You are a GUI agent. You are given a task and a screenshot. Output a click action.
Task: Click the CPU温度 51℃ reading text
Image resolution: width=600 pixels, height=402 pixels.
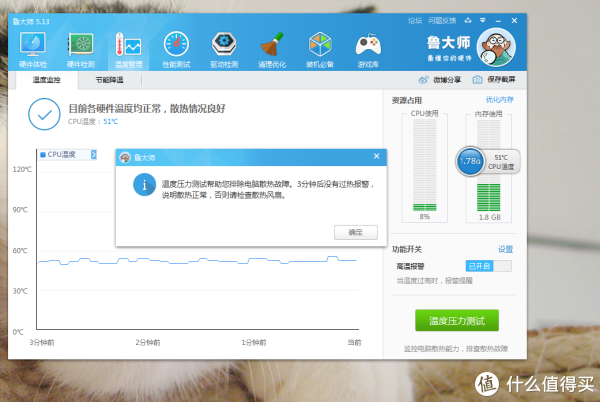93,122
